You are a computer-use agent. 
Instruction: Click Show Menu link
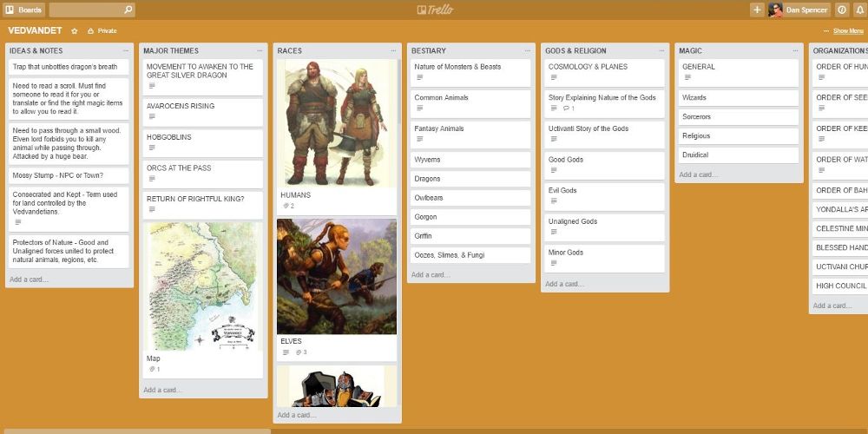point(847,30)
